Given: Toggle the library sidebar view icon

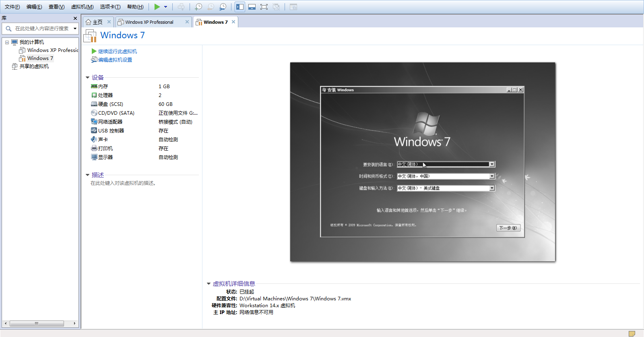Looking at the screenshot, I should [x=240, y=7].
